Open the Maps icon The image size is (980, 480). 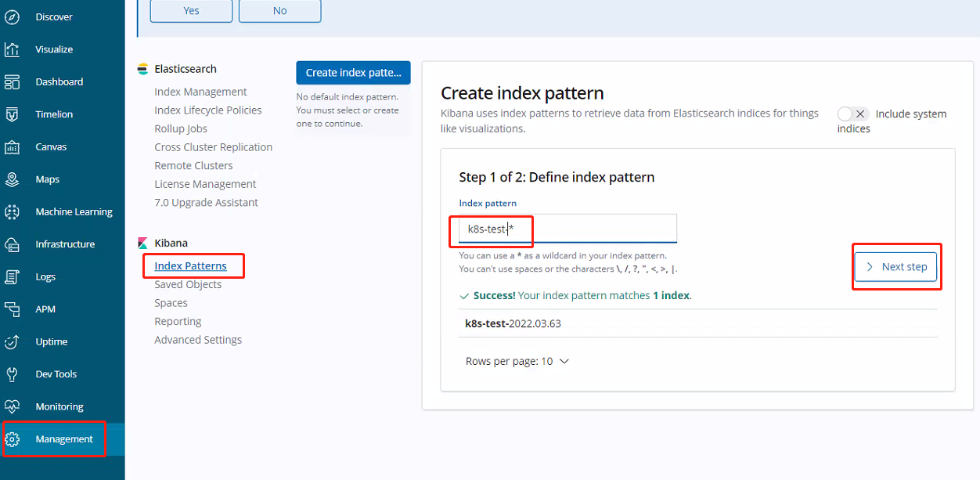pyautogui.click(x=12, y=179)
